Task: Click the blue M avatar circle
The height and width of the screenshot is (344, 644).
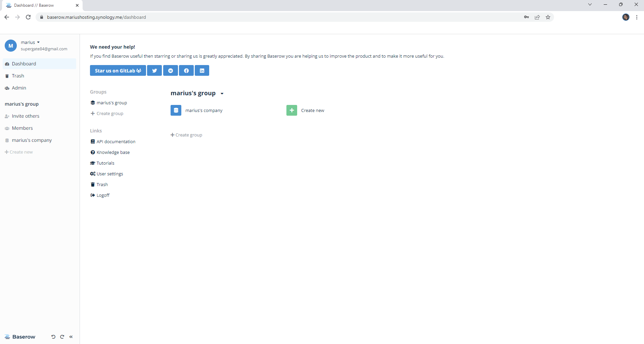Action: 11,46
